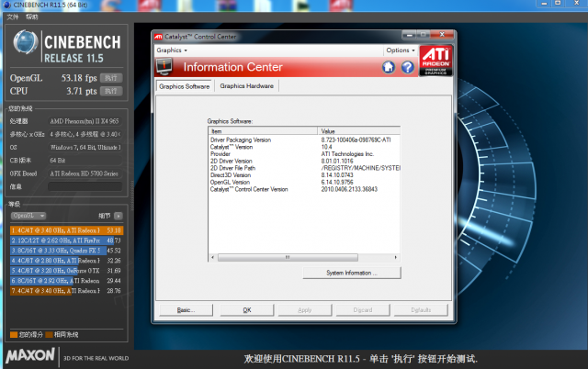Select the Catalyst Control Center Version row

coord(304,190)
